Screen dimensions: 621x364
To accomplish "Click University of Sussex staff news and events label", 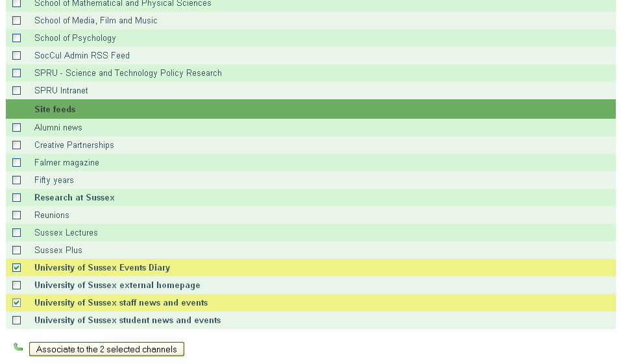I will [x=121, y=302].
